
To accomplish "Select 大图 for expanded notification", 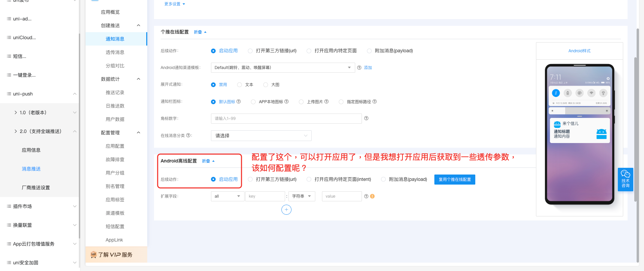I will click(266, 85).
